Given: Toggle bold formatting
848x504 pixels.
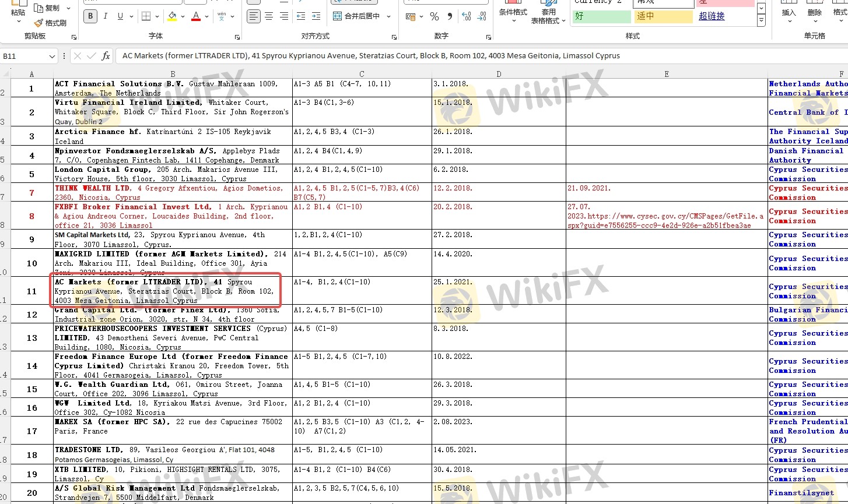Looking at the screenshot, I should [x=90, y=16].
